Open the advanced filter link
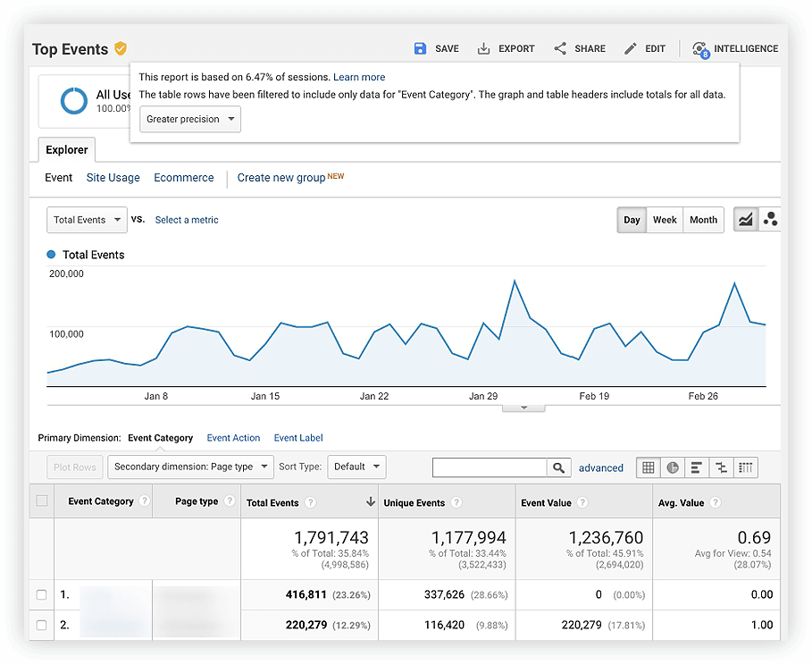Viewport: 812px width, 665px height. 600,468
